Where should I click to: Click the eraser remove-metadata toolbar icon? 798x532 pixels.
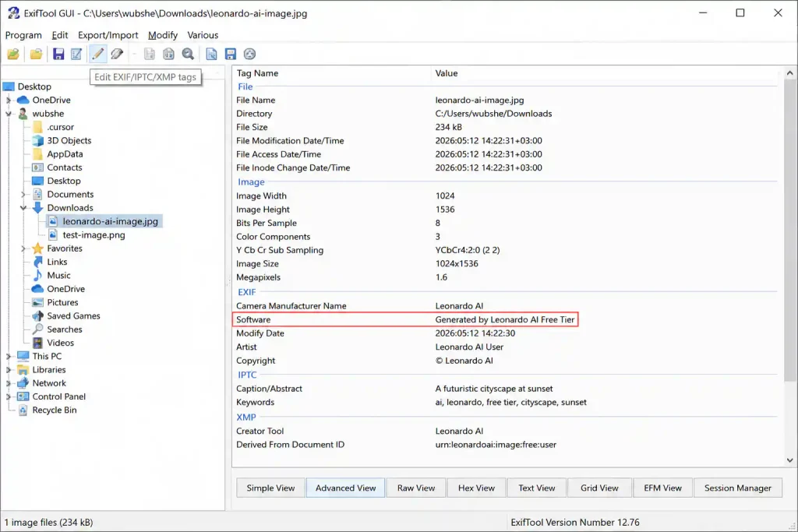click(x=117, y=54)
